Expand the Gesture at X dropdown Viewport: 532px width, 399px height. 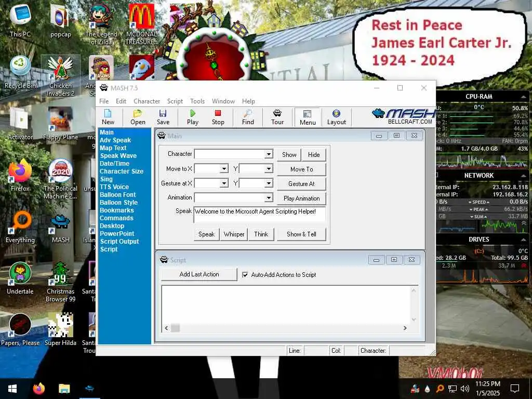(224, 183)
